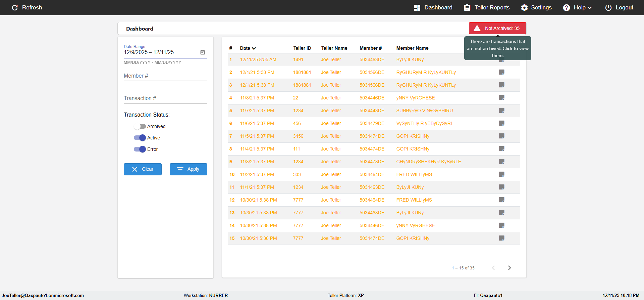Screen dimensions: 644x300
Task: Disable the Active status toggle
Action: point(140,138)
